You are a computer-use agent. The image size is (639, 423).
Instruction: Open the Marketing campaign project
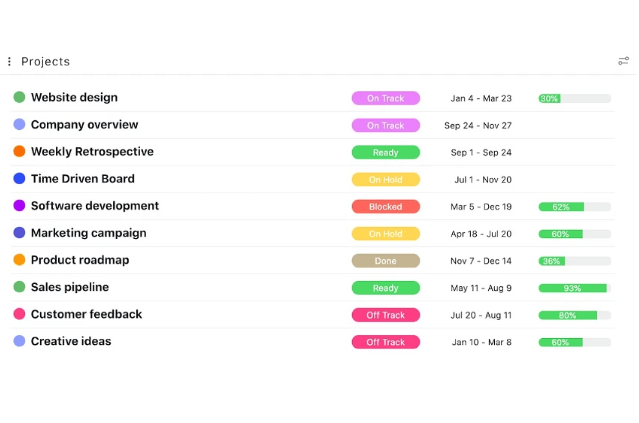coord(88,233)
